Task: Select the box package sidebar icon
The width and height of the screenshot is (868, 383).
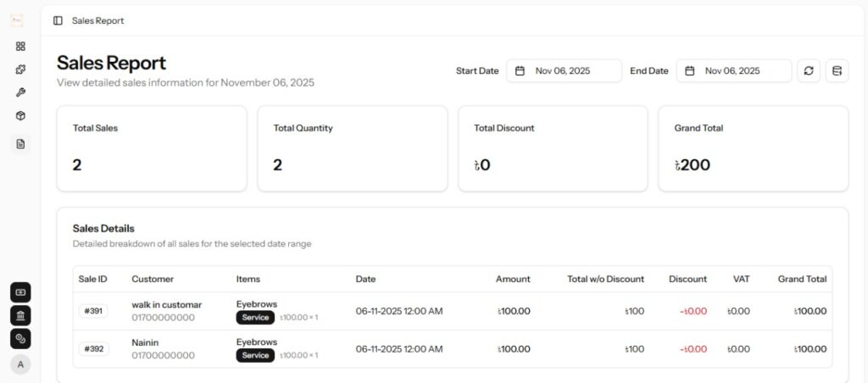Action: [x=20, y=116]
